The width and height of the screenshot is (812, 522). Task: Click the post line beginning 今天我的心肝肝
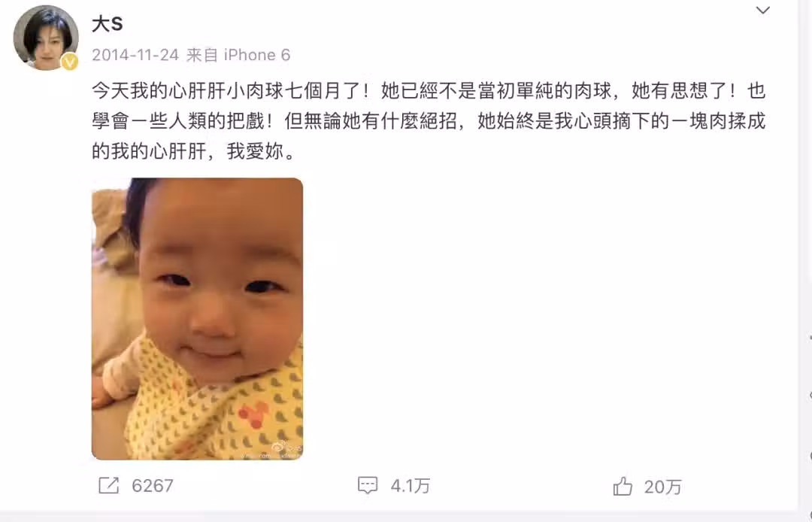(429, 90)
